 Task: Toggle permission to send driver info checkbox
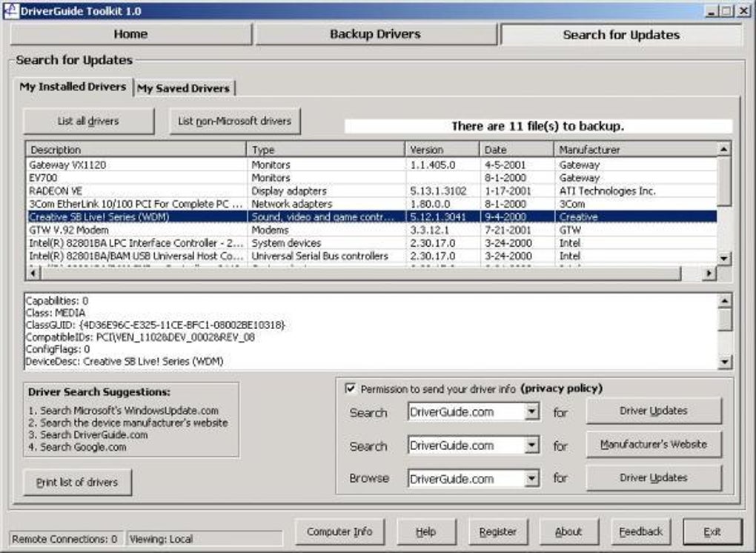click(351, 388)
